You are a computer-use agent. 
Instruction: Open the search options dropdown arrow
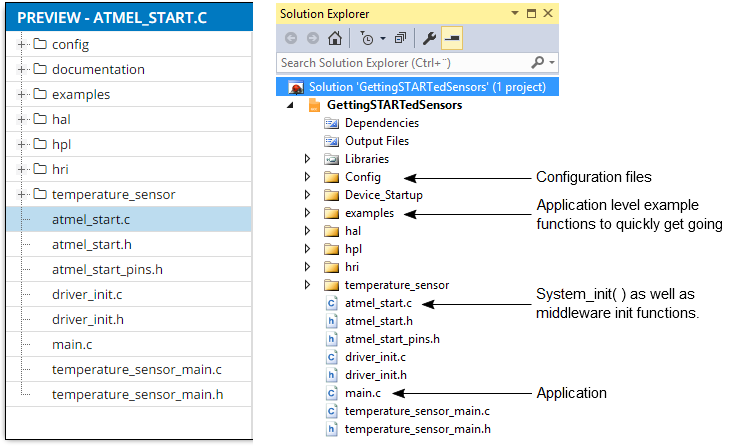tap(552, 63)
